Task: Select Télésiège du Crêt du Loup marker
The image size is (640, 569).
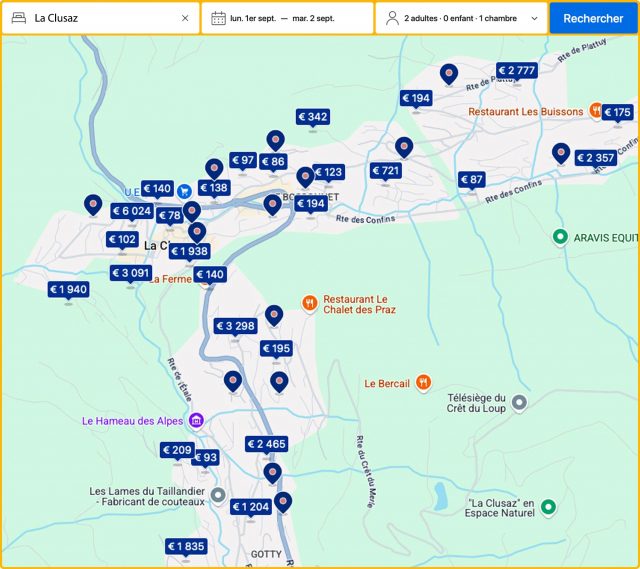Action: click(x=518, y=403)
